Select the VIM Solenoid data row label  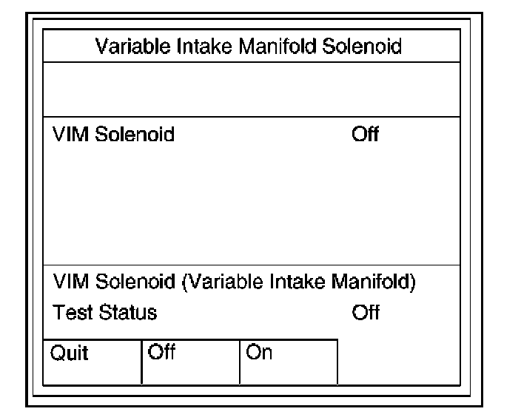(113, 135)
